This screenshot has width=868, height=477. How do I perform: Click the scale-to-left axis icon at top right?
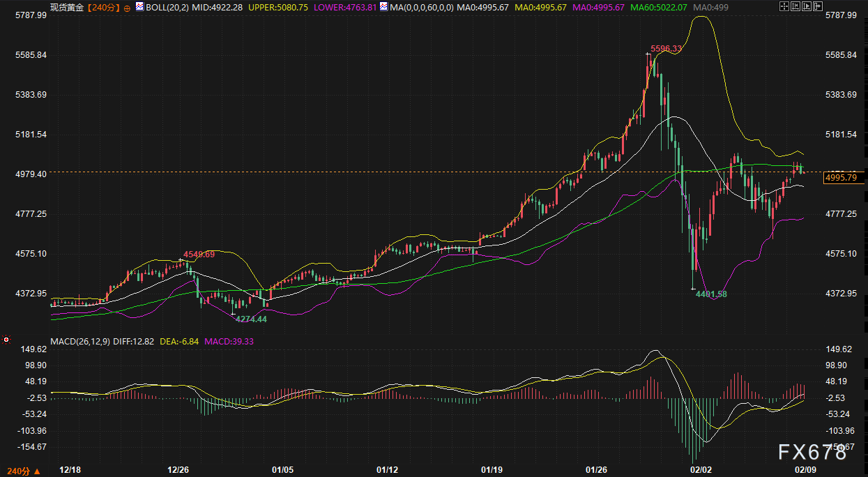[795, 6]
